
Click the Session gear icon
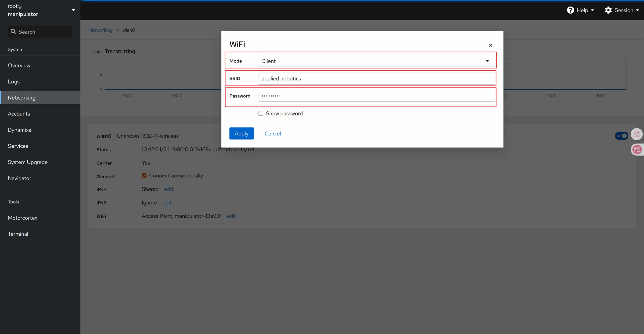point(608,10)
